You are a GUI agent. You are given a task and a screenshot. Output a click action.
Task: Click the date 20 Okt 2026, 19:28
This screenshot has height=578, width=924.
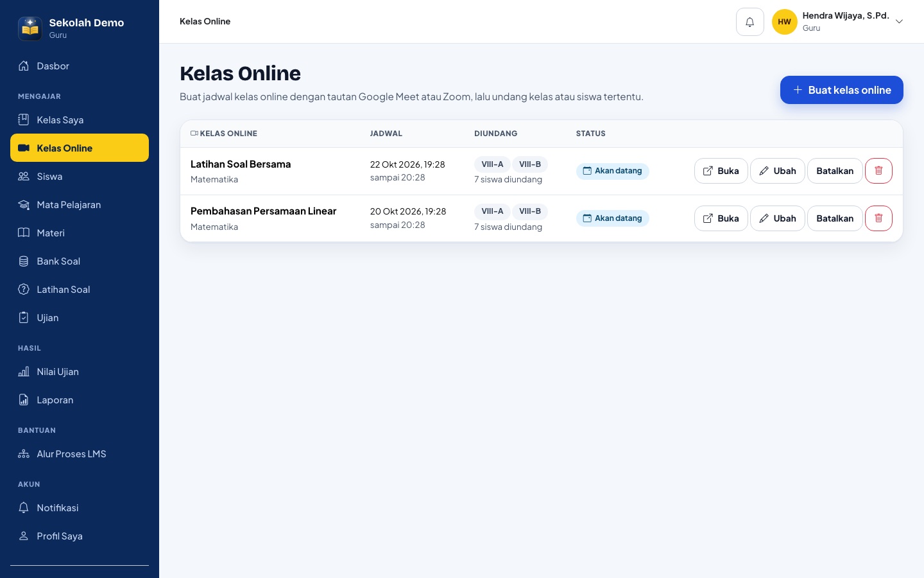click(408, 211)
